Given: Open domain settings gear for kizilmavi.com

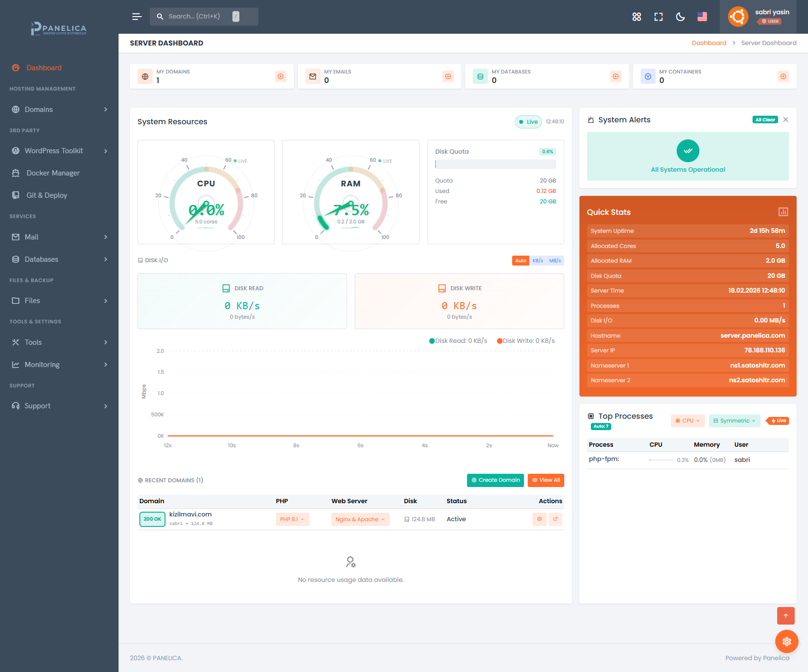Looking at the screenshot, I should tap(539, 519).
